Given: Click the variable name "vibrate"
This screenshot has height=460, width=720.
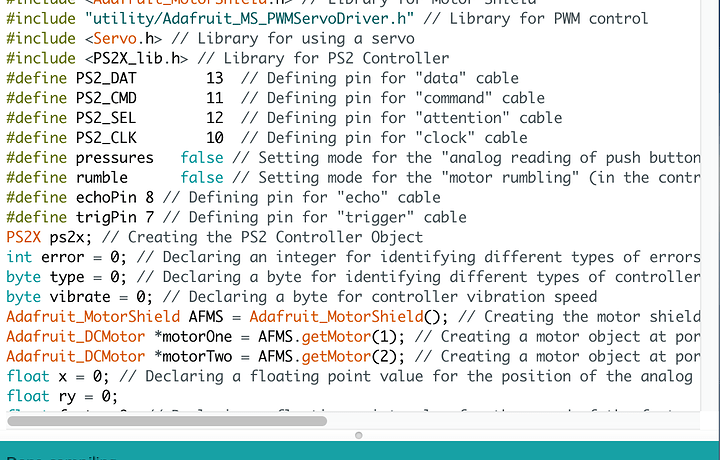Looking at the screenshot, I should point(80,297).
